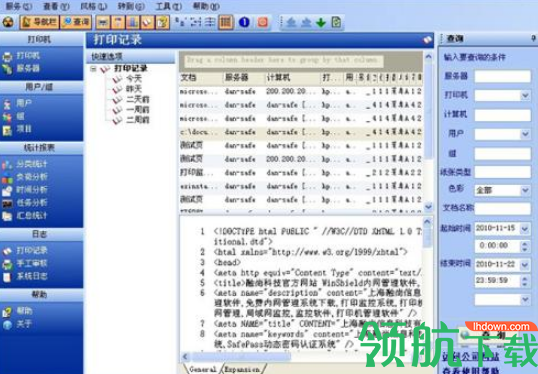Viewport: 538px width, 374px height.
Task: Click the 服务器 query input field
Action: (x=503, y=76)
